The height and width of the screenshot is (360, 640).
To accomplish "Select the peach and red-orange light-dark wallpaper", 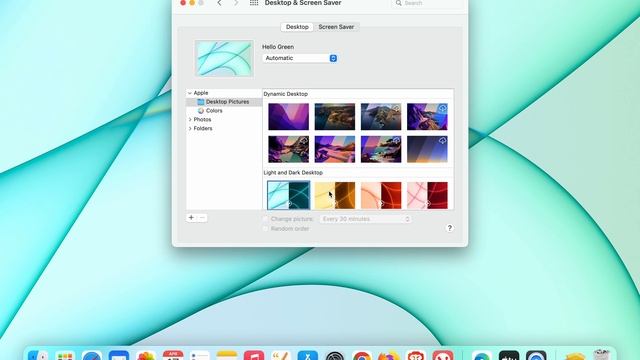I will coord(381,196).
